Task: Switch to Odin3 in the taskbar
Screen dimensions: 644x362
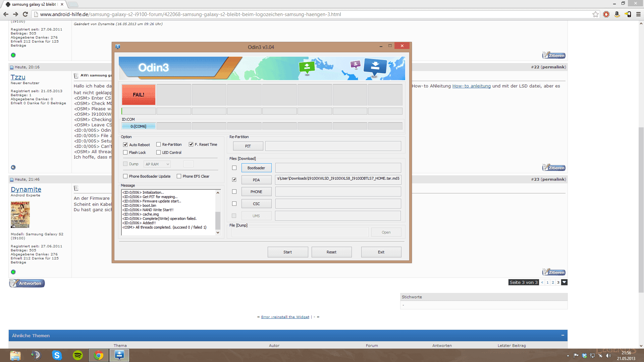Action: coord(119,355)
